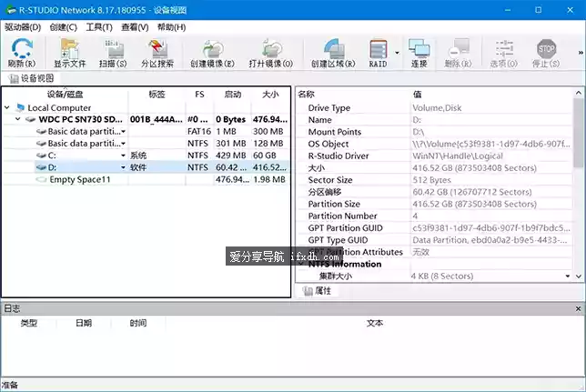The image size is (586, 392).
Task: Open the cluster size value dropdown
Action: click(x=568, y=276)
